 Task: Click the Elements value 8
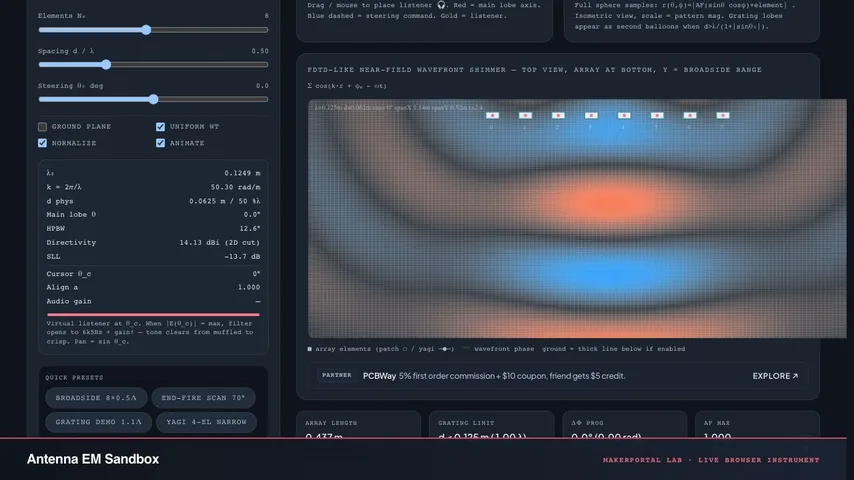(x=266, y=16)
